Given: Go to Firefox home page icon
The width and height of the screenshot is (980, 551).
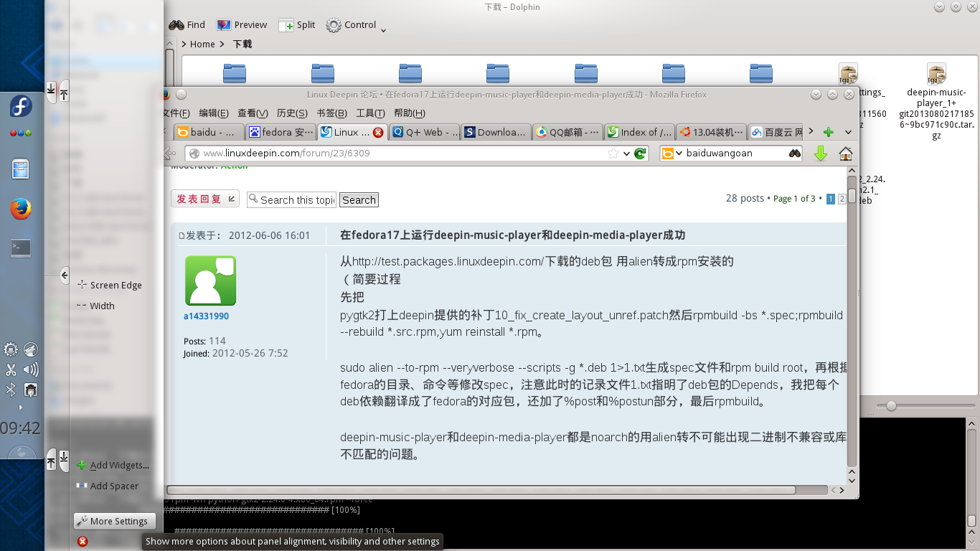Looking at the screenshot, I should point(846,153).
